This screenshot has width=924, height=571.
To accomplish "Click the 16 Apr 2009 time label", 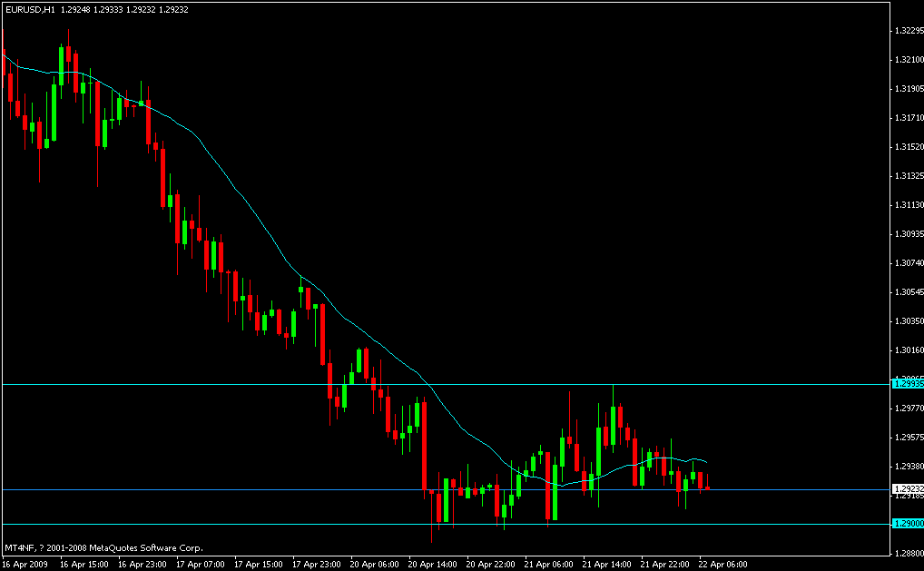I will point(24,565).
